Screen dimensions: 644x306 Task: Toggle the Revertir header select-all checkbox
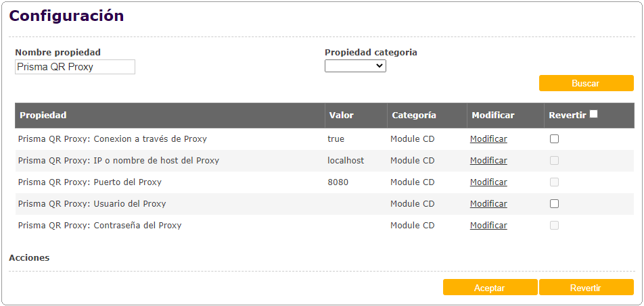594,114
